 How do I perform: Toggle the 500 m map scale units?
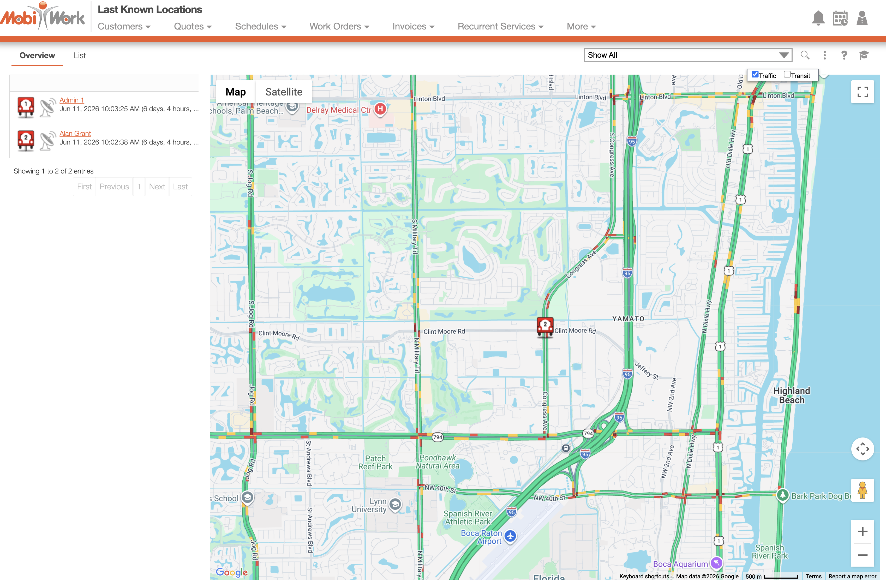coord(772,576)
